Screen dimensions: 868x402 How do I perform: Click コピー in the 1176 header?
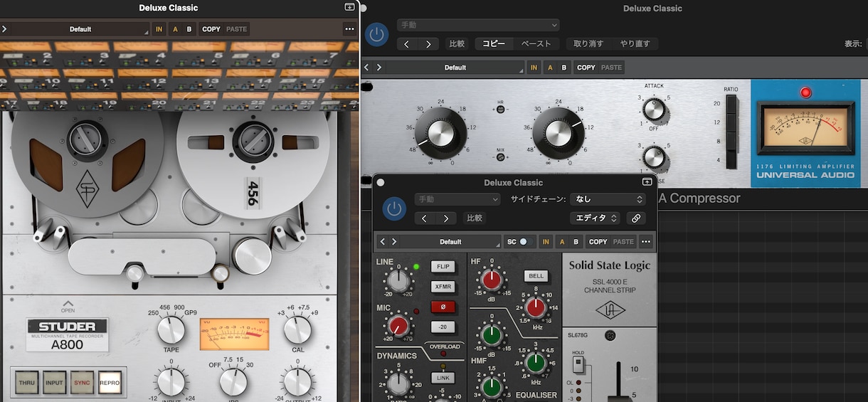[494, 44]
